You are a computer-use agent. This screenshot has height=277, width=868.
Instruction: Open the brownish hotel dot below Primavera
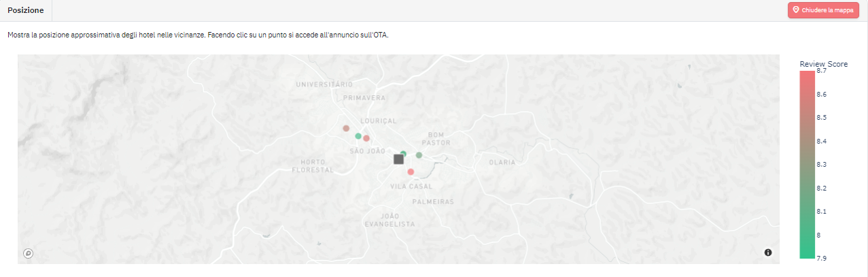(346, 128)
